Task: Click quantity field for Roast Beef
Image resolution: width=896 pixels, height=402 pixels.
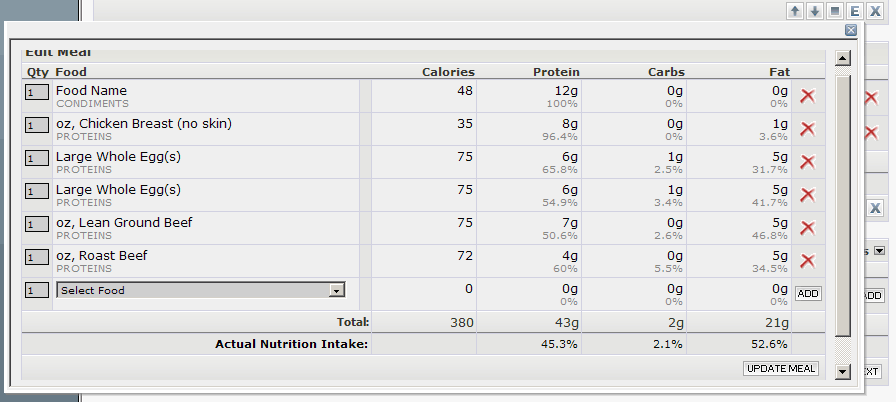Action: (37, 257)
